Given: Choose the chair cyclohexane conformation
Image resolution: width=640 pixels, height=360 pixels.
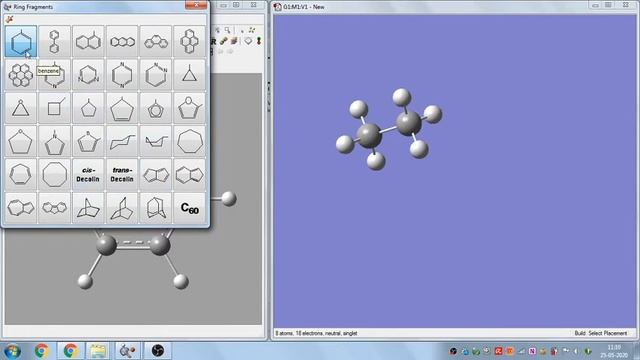Looking at the screenshot, I should [x=122, y=142].
